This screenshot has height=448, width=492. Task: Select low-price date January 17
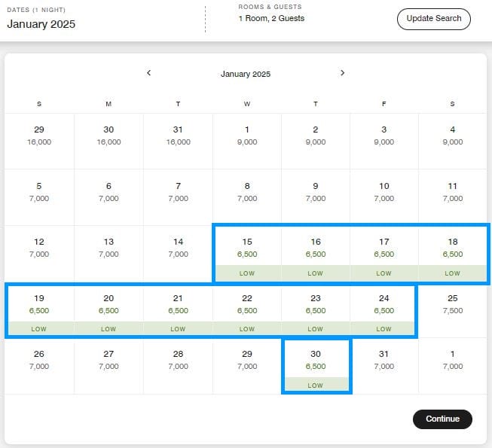(384, 253)
